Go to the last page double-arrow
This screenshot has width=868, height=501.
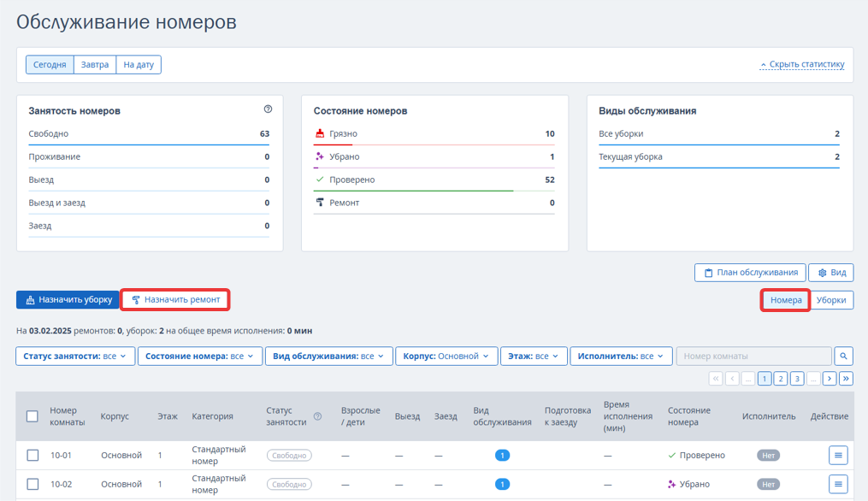tap(846, 379)
